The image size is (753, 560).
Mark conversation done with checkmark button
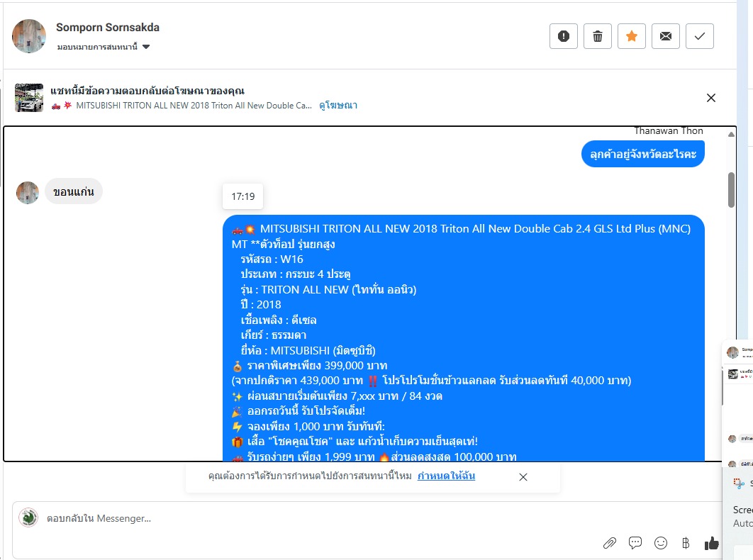click(x=700, y=36)
